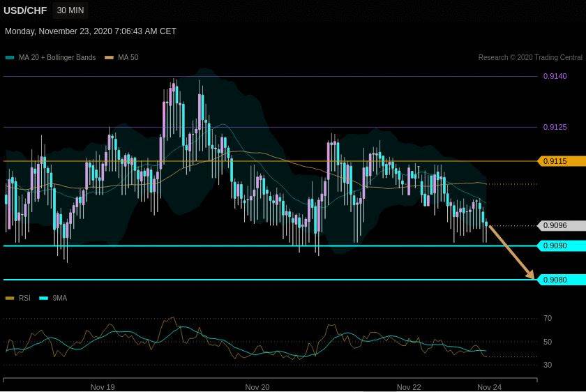Viewport: 586px width, 392px height.
Task: Click the 9MA legend color swatch
Action: coord(44,299)
